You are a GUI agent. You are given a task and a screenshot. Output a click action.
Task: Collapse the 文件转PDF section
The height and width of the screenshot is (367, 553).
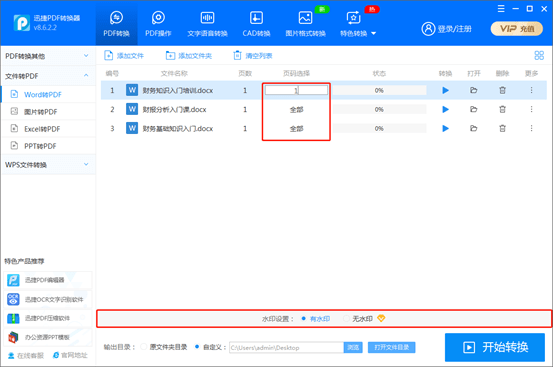pyautogui.click(x=48, y=76)
